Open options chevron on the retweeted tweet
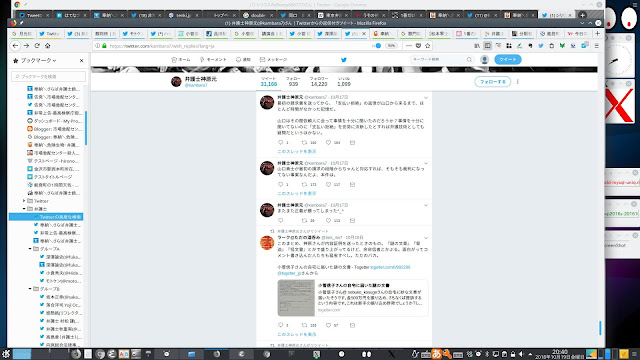 [x=426, y=238]
